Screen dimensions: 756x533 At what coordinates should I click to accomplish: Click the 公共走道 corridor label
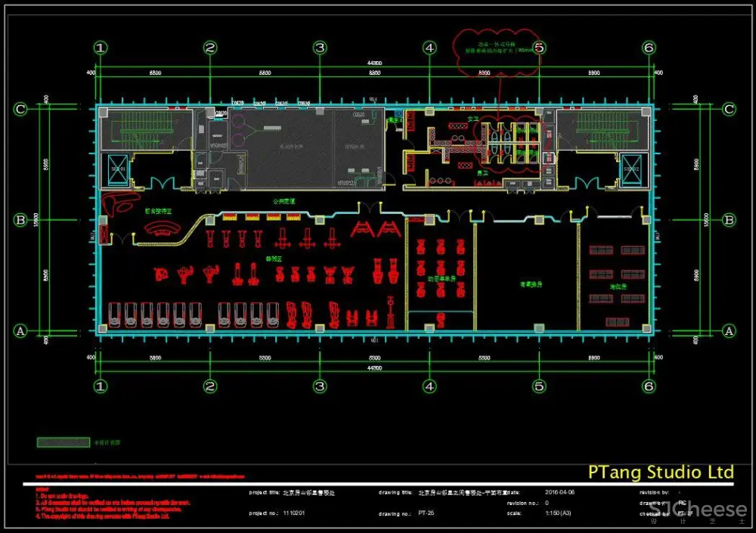(283, 203)
